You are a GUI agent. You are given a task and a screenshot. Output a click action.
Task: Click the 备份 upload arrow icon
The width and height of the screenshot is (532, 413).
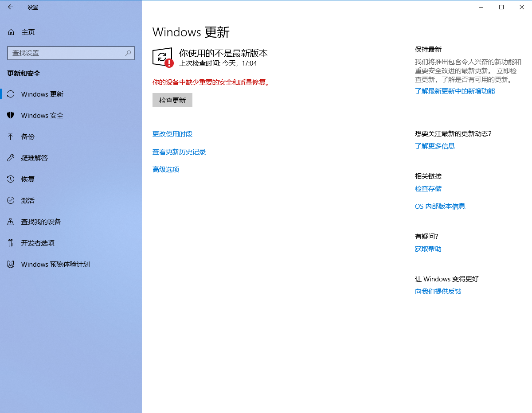pos(11,136)
